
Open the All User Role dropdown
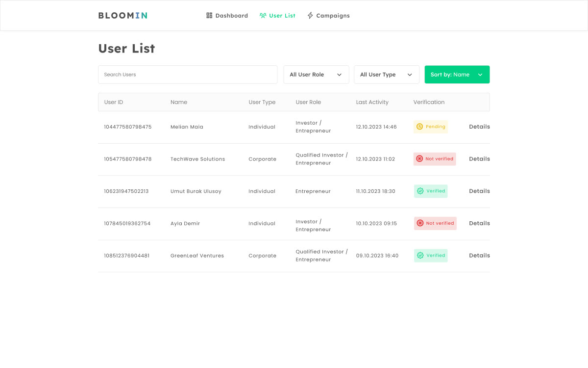tap(316, 75)
